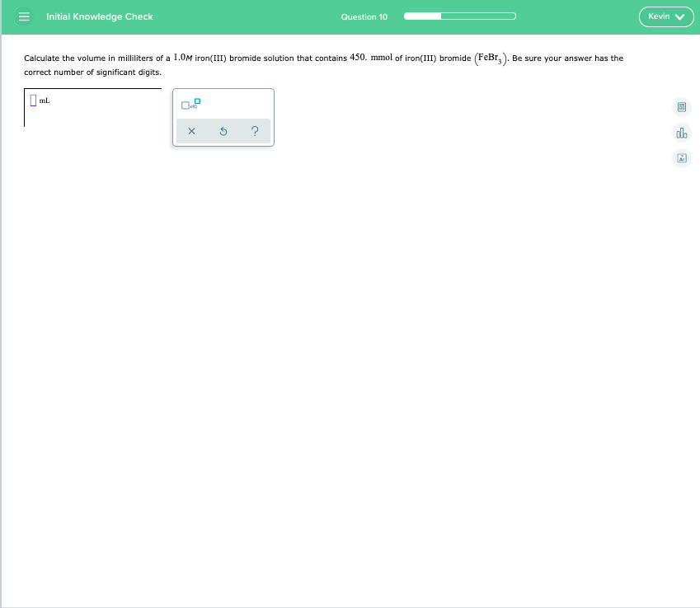Open the graph data reference icon

pyautogui.click(x=681, y=133)
